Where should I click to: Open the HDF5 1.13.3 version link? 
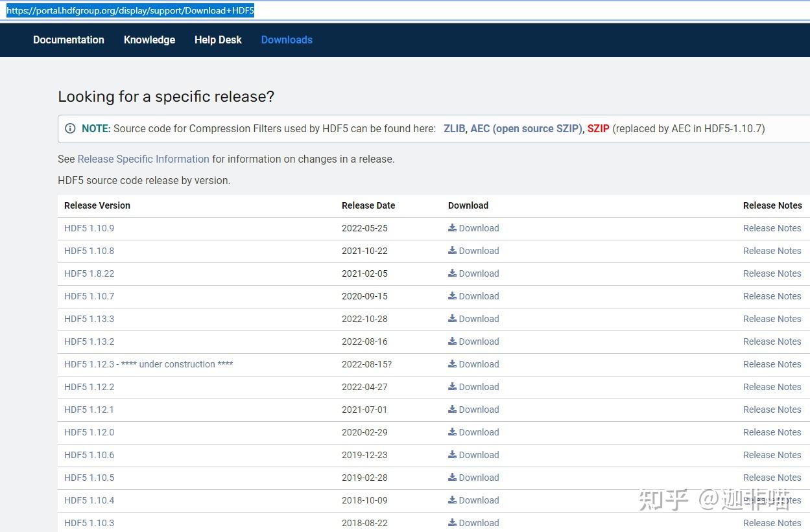pyautogui.click(x=89, y=319)
